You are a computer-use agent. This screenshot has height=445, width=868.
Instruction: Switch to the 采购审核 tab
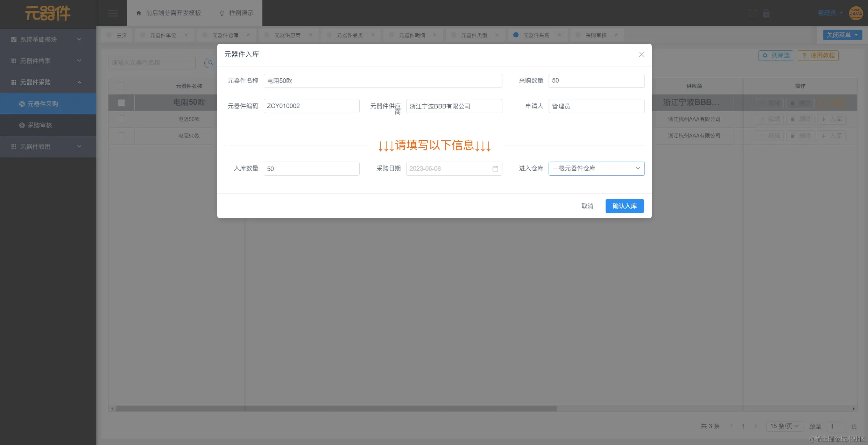[595, 35]
